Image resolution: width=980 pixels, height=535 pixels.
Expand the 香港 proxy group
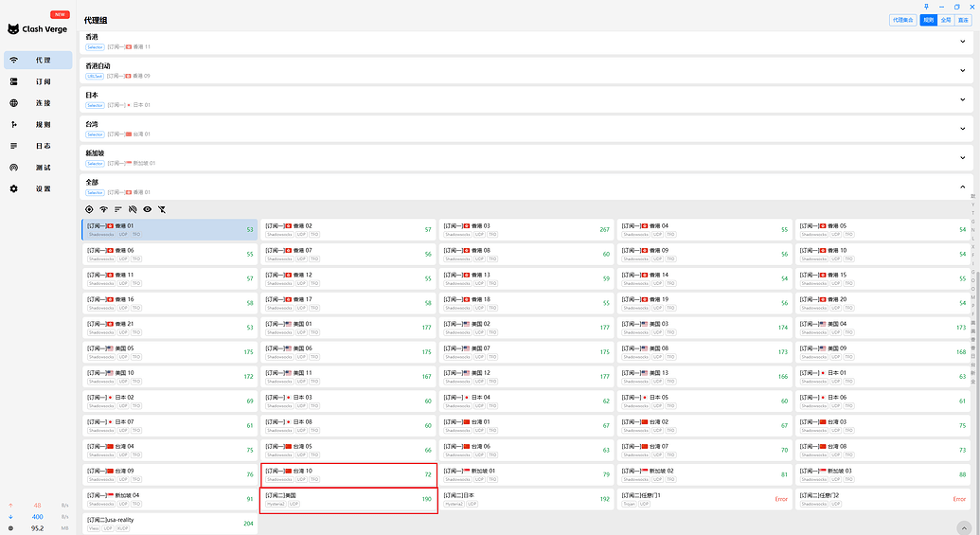963,42
